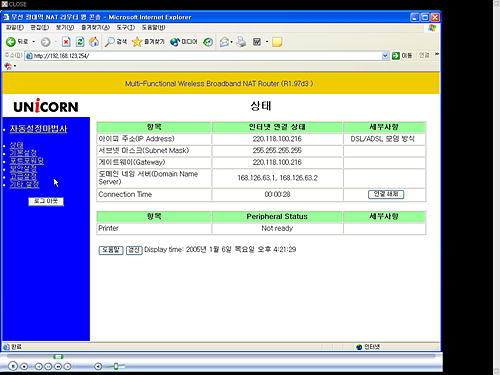The height and width of the screenshot is (375, 500).
Task: Click the green Refresh page icon
Action: pyautogui.click(x=80, y=42)
